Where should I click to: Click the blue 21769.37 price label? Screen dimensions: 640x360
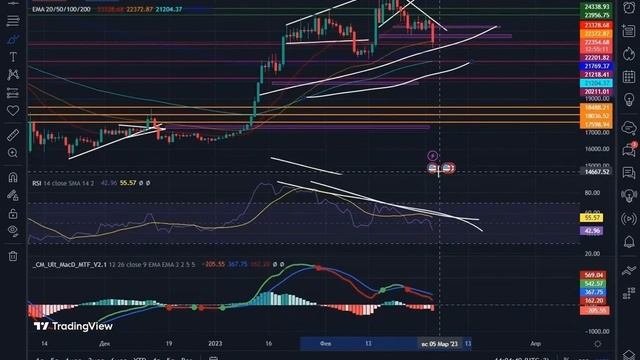(596, 66)
